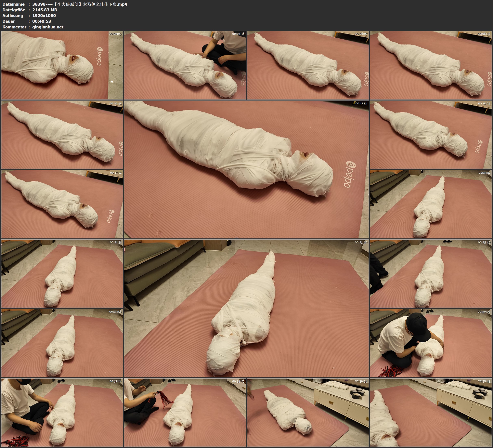
Task: Click the 00:21:31 frame
Action: tap(62, 274)
